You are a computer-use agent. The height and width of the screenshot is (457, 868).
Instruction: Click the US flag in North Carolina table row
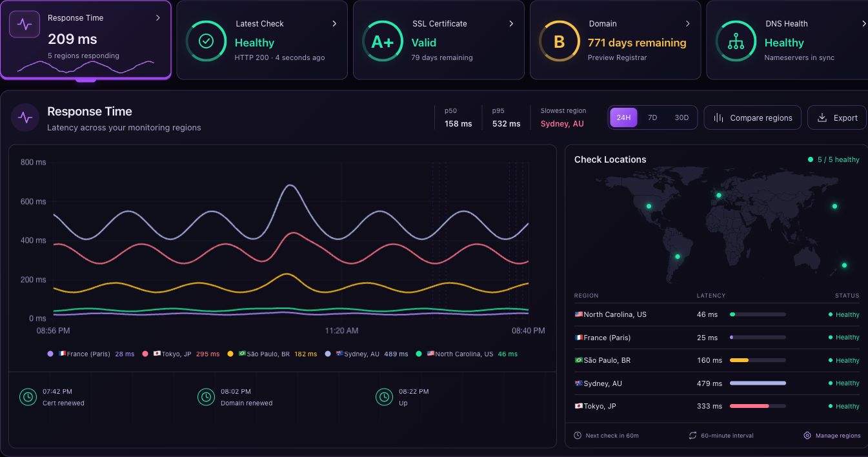point(579,314)
